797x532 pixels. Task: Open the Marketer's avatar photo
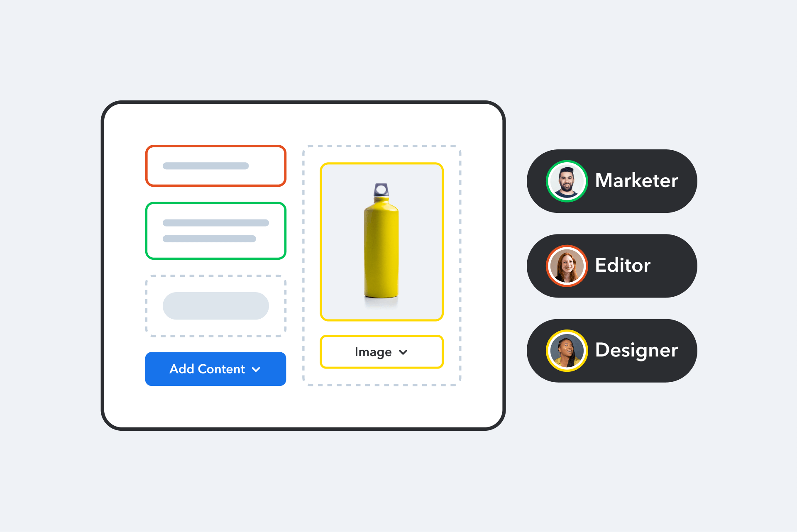coord(567,181)
